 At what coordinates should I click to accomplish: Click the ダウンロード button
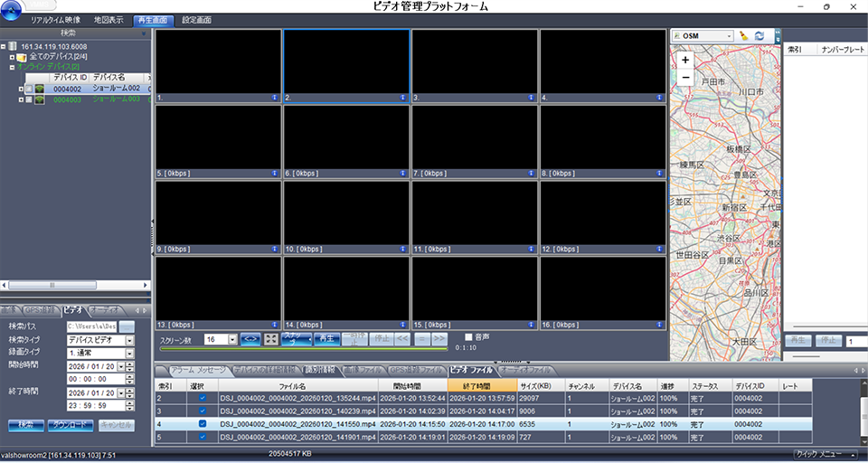point(71,424)
